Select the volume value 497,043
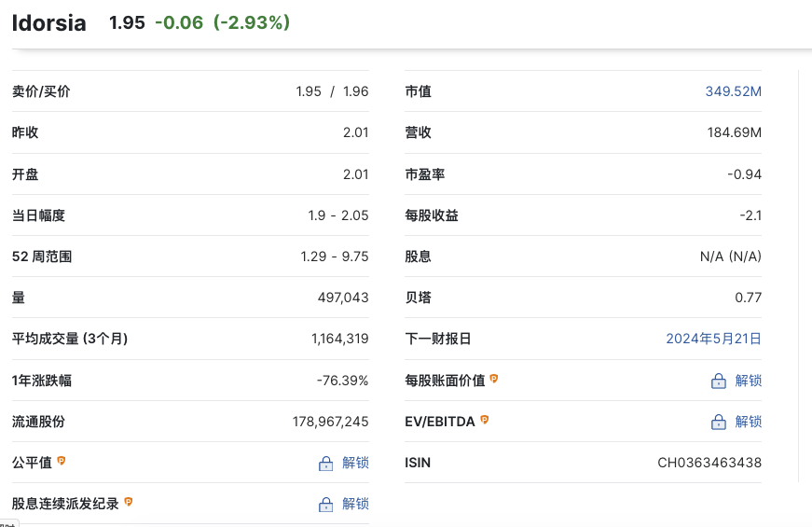 point(343,298)
